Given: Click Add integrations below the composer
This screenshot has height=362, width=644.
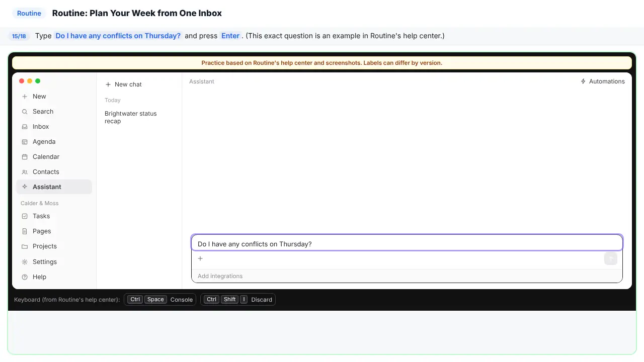Looking at the screenshot, I should [x=220, y=276].
